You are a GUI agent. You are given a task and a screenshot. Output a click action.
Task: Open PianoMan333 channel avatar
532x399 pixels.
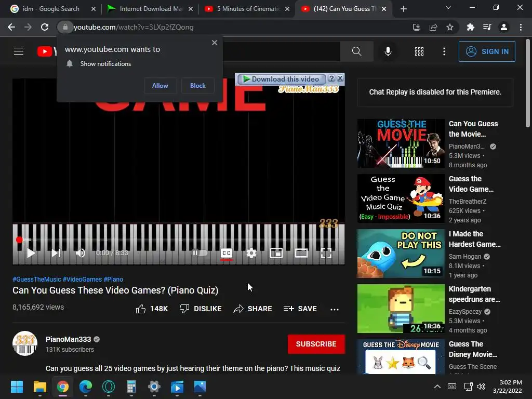25,343
